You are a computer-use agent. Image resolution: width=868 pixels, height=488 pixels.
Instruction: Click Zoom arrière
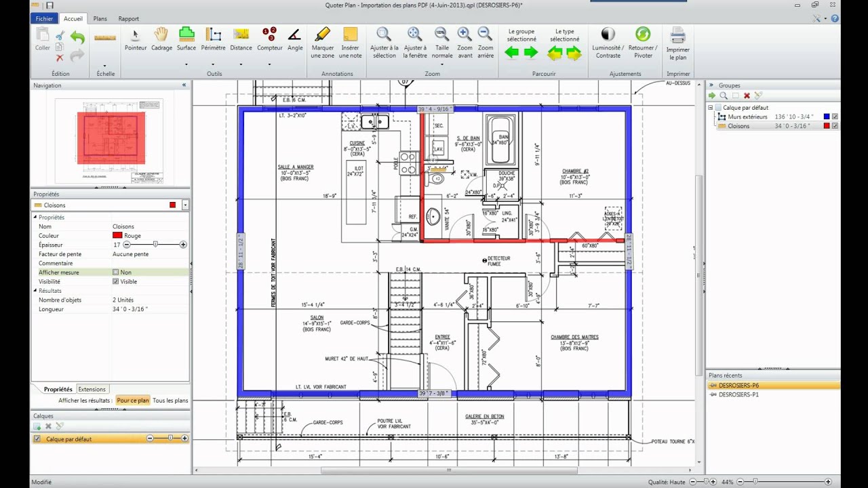(486, 43)
